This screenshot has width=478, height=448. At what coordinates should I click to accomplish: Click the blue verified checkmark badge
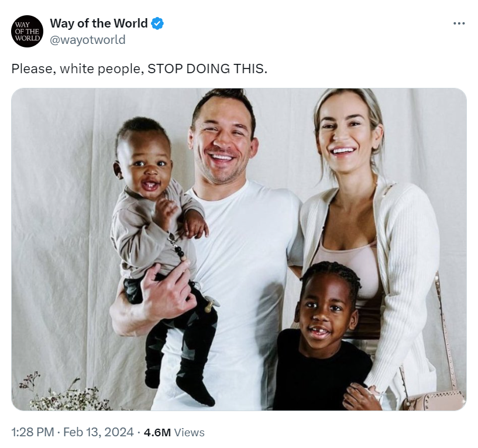157,23
